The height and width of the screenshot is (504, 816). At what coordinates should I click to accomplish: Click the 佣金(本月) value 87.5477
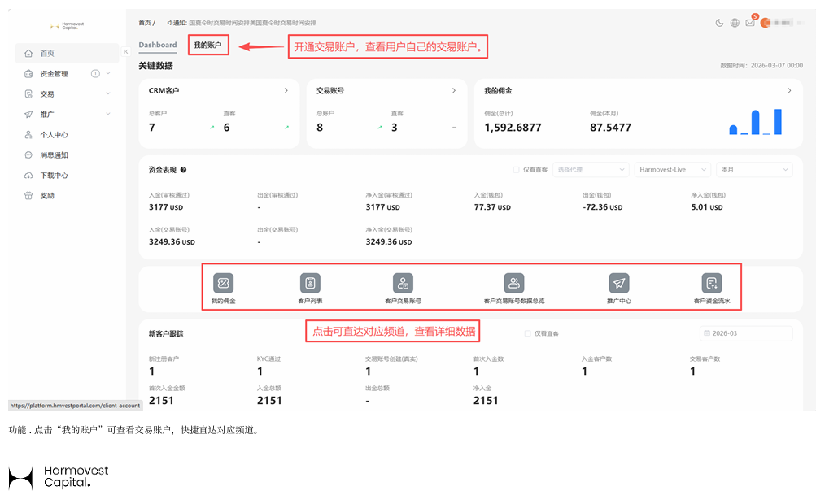coord(610,128)
